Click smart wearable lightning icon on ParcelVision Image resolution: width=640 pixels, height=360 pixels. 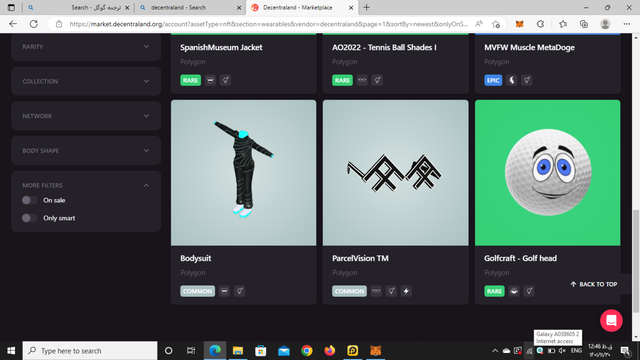click(x=406, y=291)
